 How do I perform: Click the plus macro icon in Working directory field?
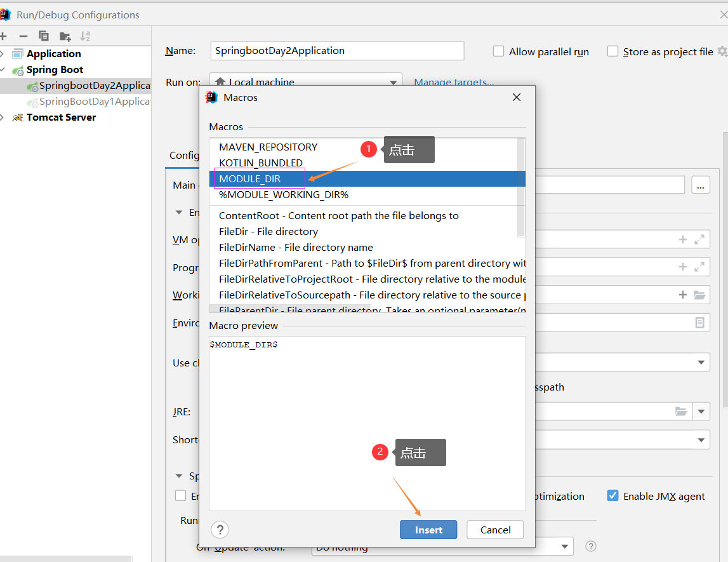(682, 295)
